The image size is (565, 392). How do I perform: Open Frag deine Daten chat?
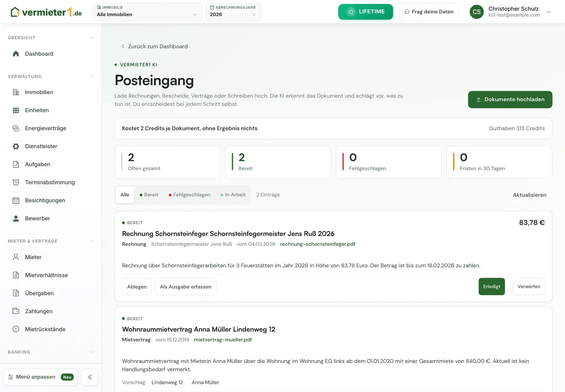click(x=429, y=12)
